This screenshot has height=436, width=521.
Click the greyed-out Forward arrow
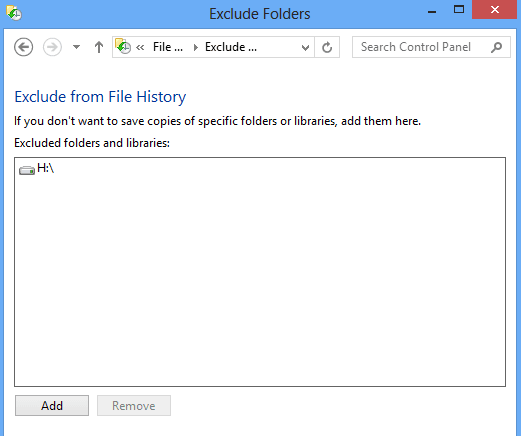point(52,47)
